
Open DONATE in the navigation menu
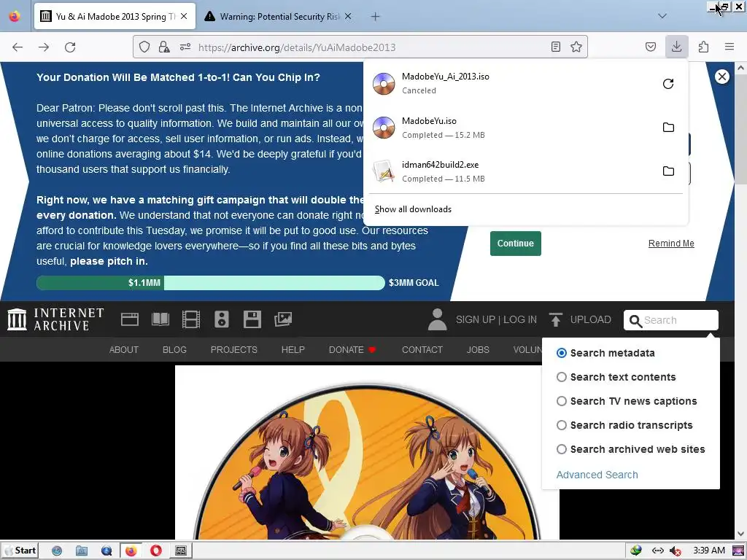point(352,349)
